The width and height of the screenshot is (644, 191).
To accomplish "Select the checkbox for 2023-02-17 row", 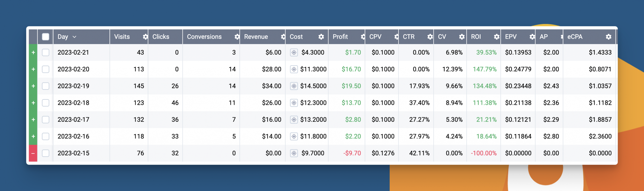I will [46, 120].
